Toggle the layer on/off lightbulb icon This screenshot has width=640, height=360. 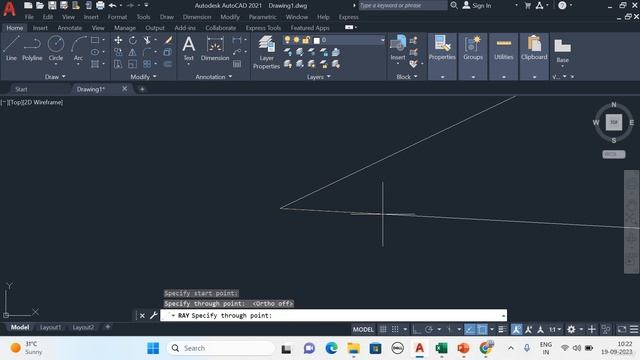[x=287, y=40]
